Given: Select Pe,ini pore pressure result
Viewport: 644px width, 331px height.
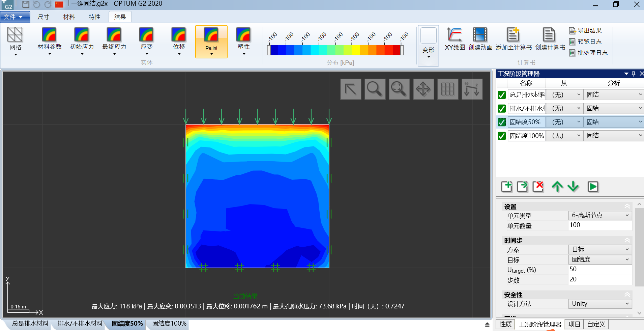Looking at the screenshot, I should point(211,42).
